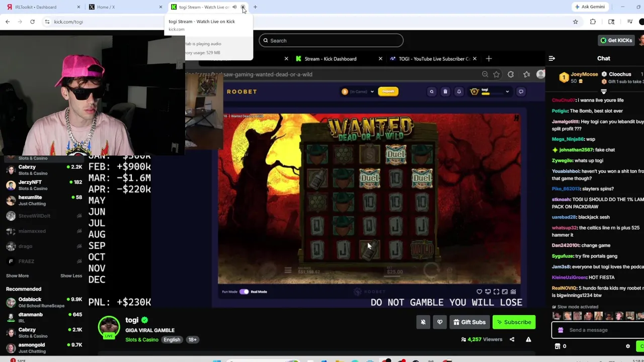Screen dimensions: 644x362
Task: Close the togi Stream browser tab
Action: 243,7
